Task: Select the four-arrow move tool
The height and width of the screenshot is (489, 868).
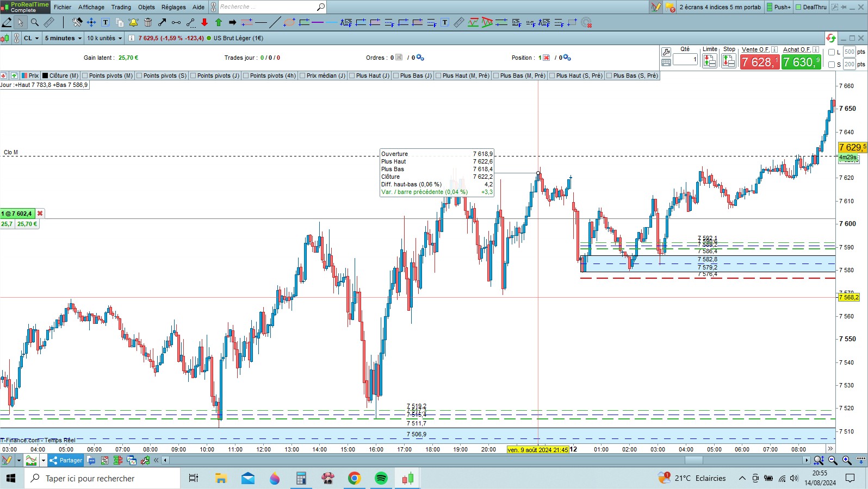Action: point(91,22)
